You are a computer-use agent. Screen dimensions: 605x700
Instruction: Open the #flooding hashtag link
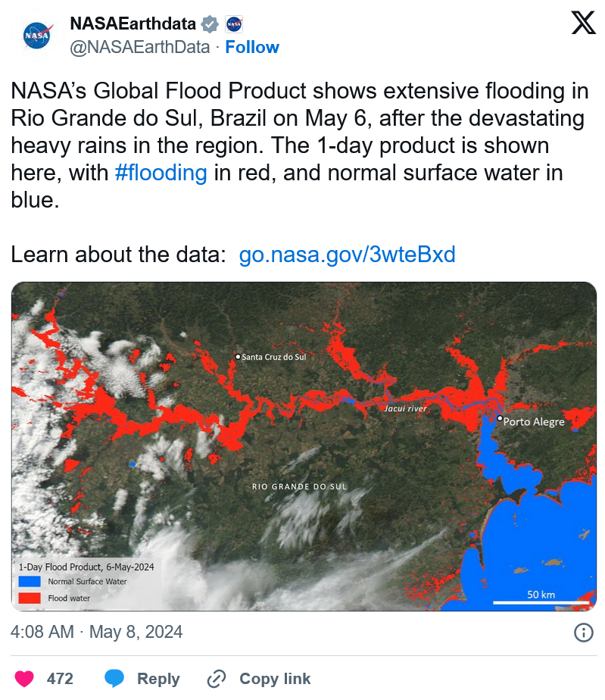pos(161,173)
